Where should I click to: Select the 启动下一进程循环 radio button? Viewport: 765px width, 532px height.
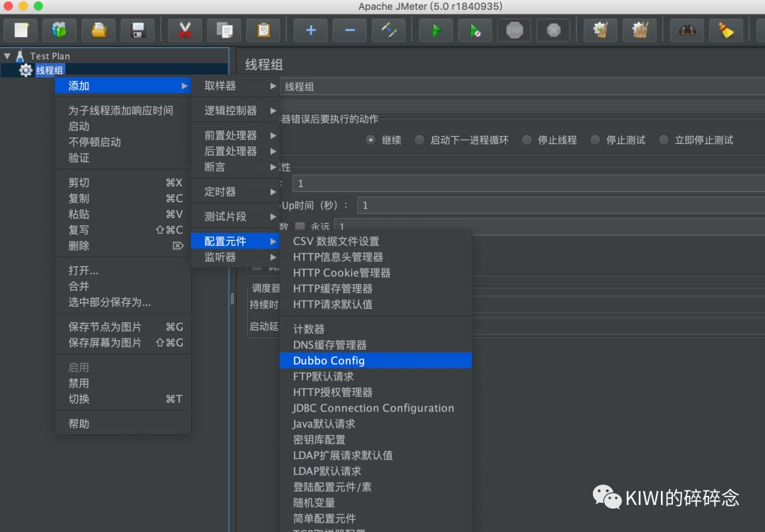coord(419,140)
